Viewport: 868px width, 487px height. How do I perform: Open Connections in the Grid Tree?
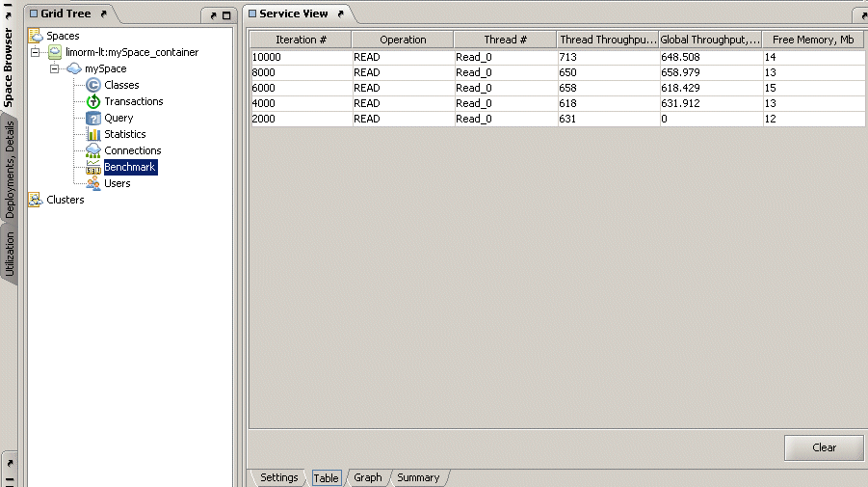click(x=132, y=150)
